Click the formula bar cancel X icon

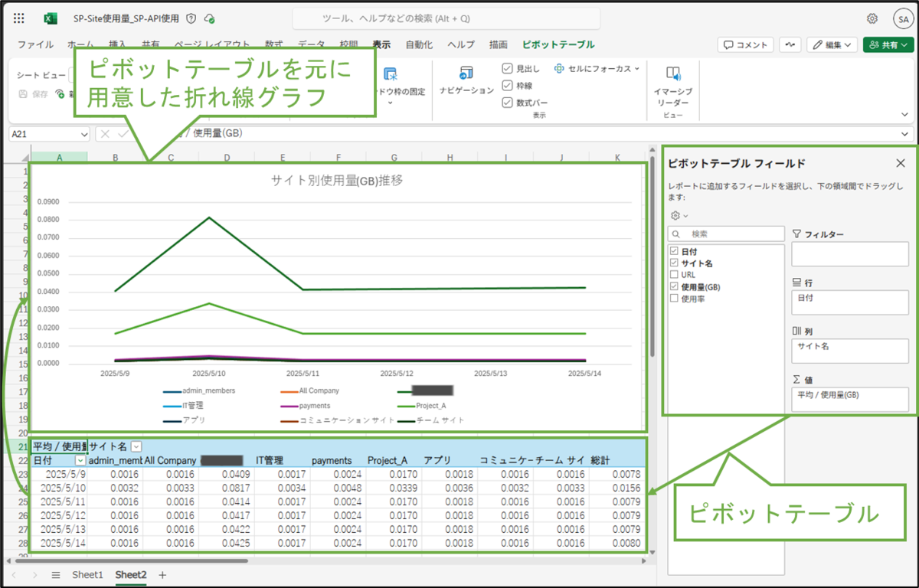[105, 133]
